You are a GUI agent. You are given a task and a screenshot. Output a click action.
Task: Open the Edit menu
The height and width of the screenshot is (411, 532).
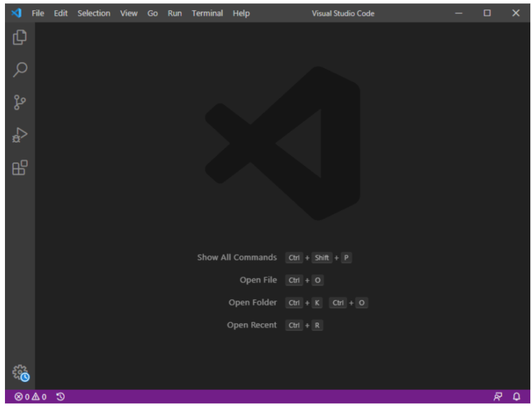[61, 13]
